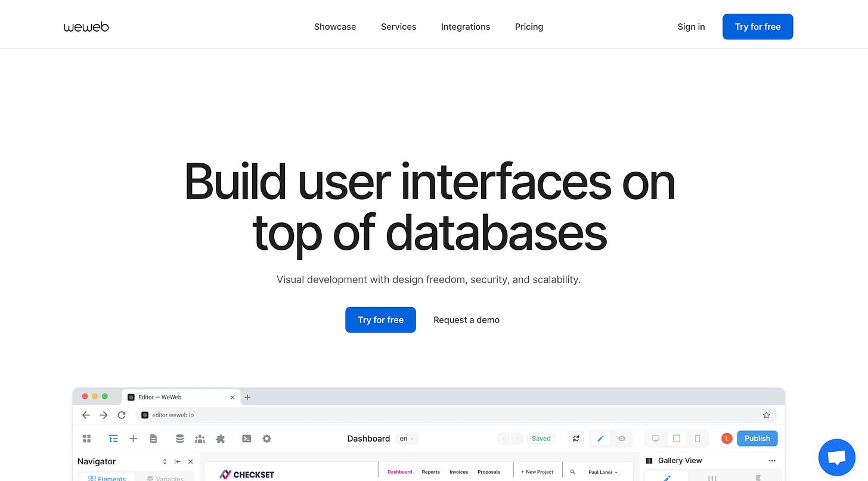Click the blue Publish button
The height and width of the screenshot is (481, 868).
point(757,438)
